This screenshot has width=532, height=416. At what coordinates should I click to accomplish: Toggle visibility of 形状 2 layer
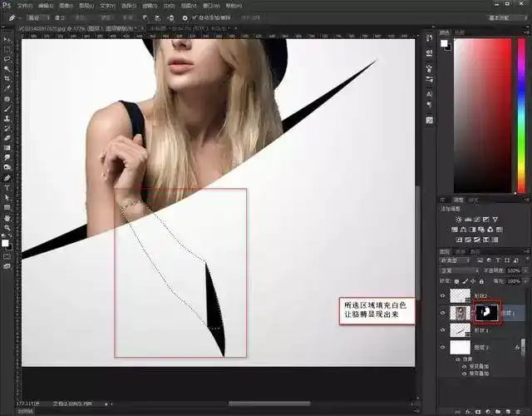tap(442, 295)
